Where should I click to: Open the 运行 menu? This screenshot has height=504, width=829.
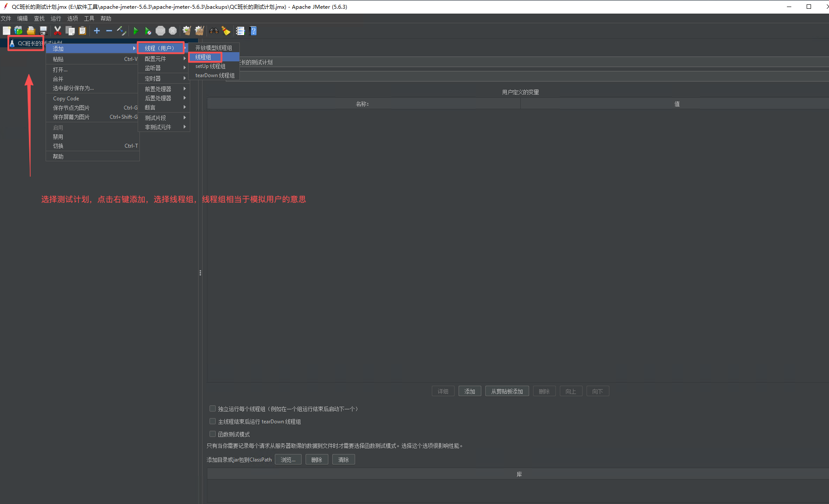click(x=56, y=18)
